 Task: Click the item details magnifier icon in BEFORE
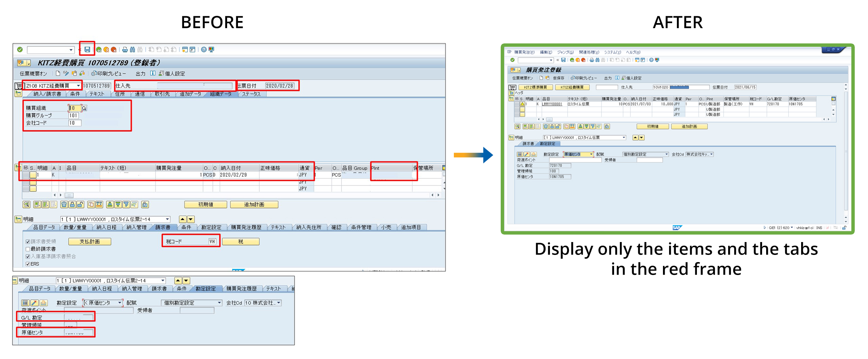[26, 204]
